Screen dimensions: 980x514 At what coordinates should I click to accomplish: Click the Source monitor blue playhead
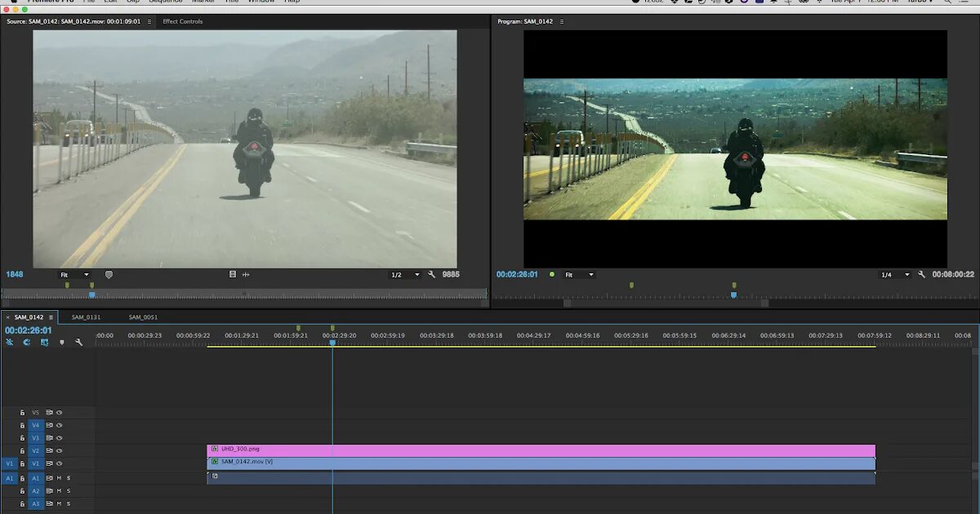click(x=91, y=295)
